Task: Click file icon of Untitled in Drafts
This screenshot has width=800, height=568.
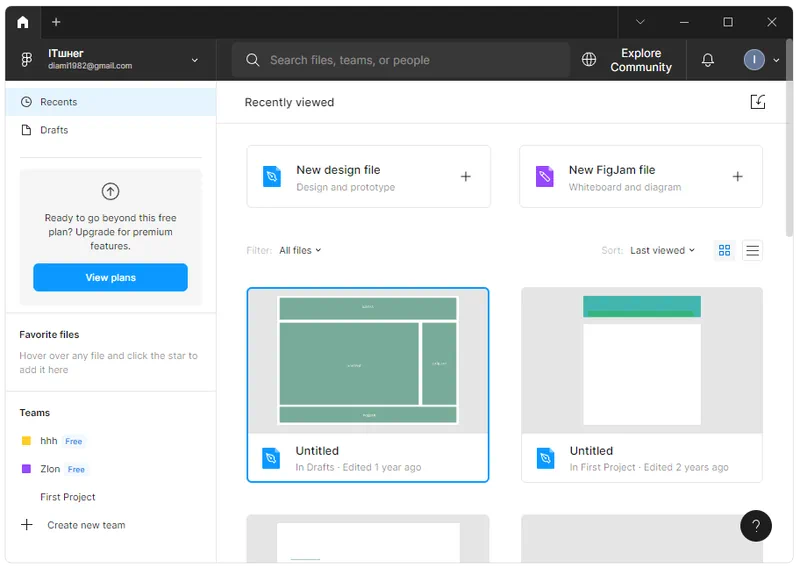Action: click(271, 458)
